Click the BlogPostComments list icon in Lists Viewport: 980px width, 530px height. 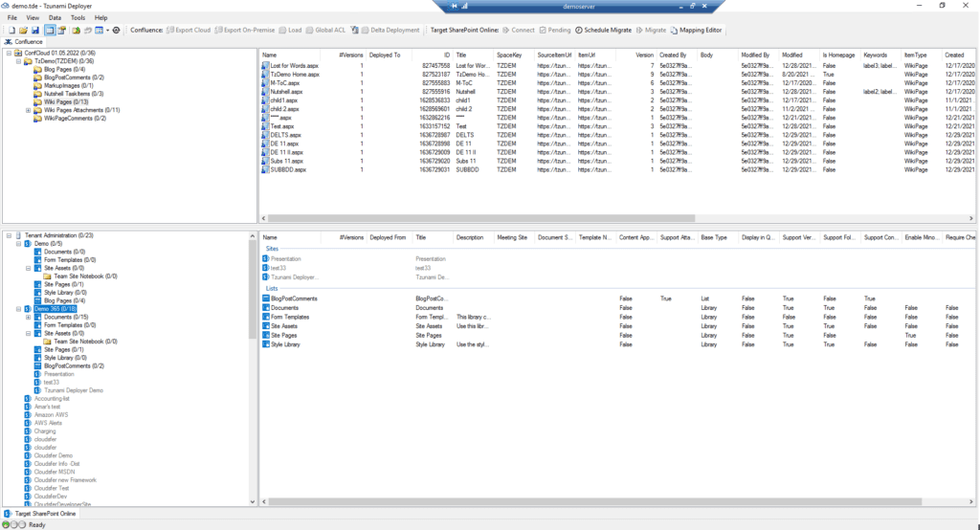(x=266, y=298)
